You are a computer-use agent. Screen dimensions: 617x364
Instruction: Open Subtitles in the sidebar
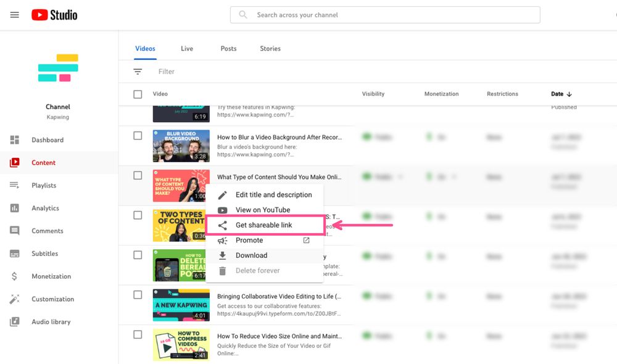coord(44,254)
